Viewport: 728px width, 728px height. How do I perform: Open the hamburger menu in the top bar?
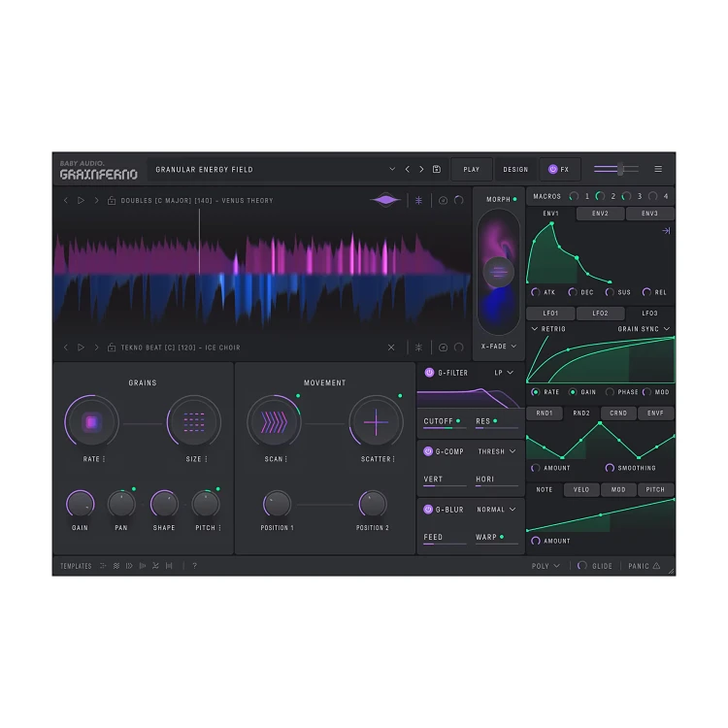coord(658,169)
